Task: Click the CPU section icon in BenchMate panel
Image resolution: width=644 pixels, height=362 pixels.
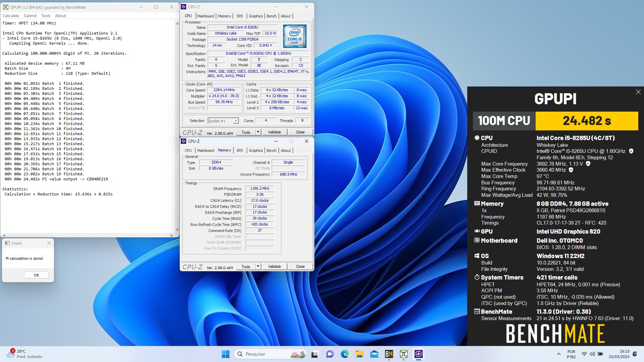Action: (x=477, y=138)
